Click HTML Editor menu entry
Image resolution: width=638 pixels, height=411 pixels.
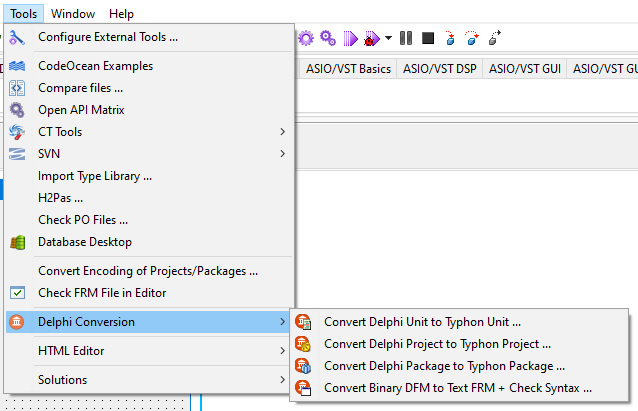click(149, 351)
